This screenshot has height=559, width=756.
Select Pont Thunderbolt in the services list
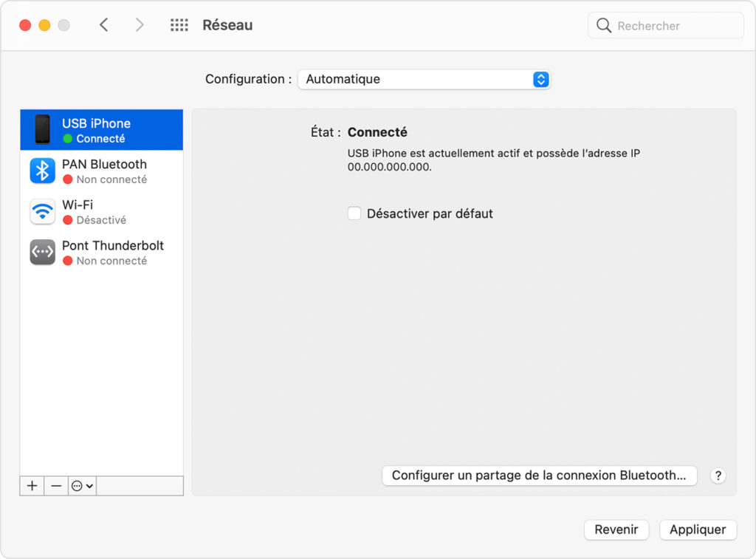[102, 252]
